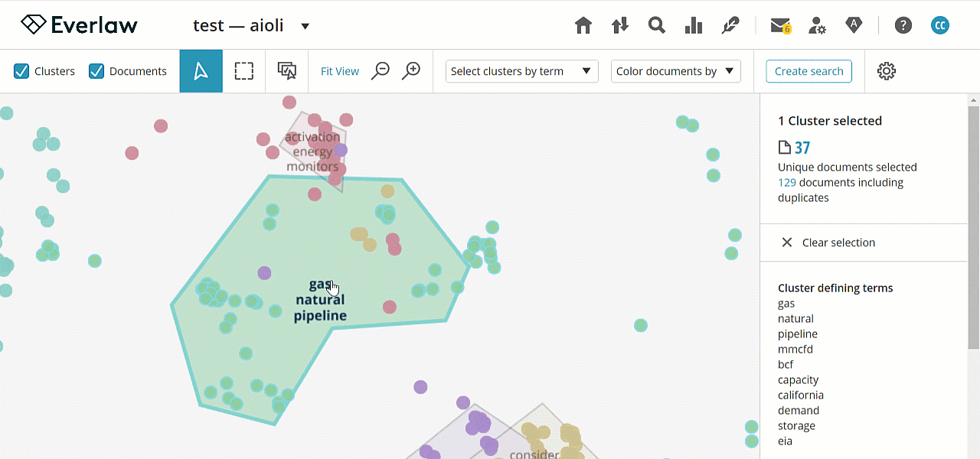Open clustering settings gear icon
Image resolution: width=980 pixels, height=459 pixels.
887,71
